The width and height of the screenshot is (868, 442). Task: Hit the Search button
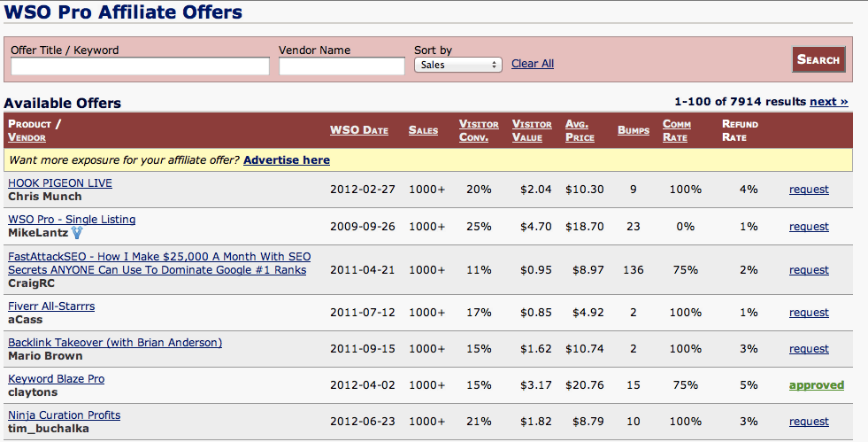(x=818, y=60)
